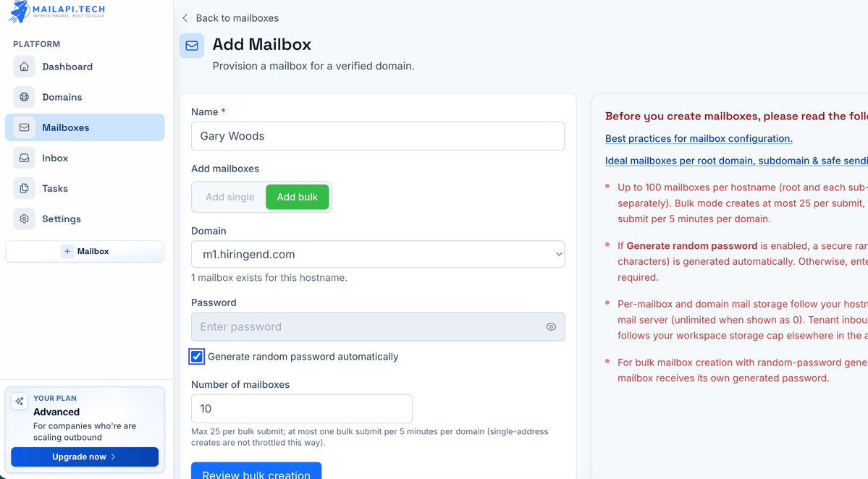Screen dimensions: 868x479
Task: Click the YOUR PLAN label
Action: (55, 398)
